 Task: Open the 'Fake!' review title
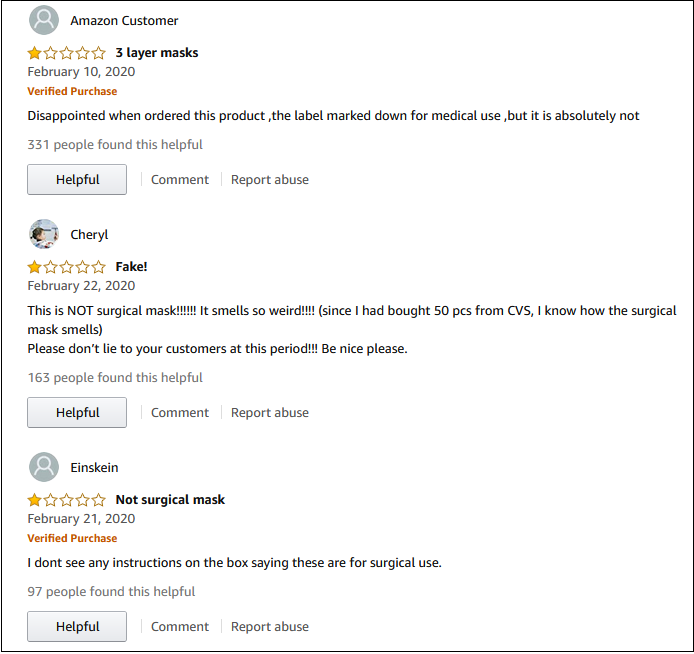(131, 267)
